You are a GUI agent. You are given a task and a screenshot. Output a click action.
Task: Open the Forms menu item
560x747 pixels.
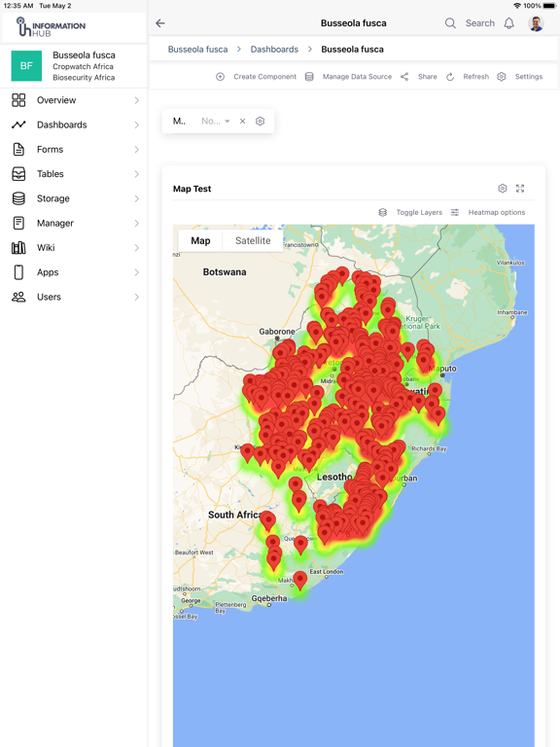click(74, 150)
